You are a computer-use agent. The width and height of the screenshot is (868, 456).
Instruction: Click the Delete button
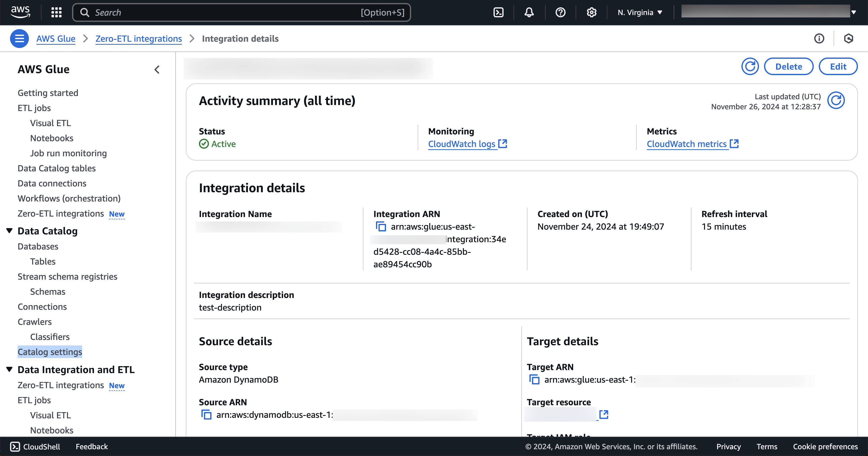pyautogui.click(x=788, y=66)
